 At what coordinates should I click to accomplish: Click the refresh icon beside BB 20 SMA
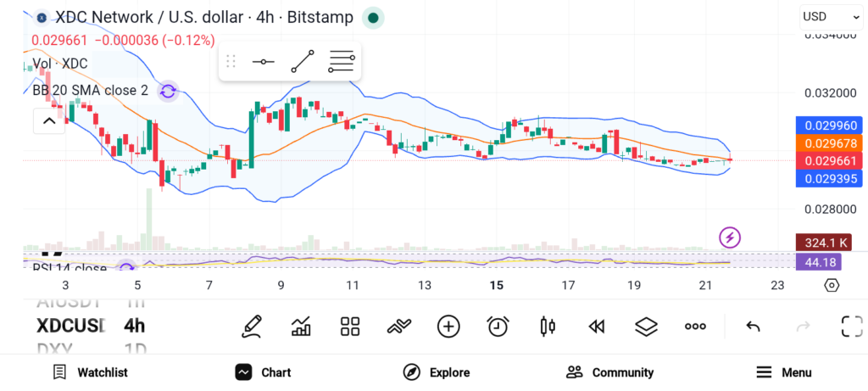pyautogui.click(x=168, y=92)
